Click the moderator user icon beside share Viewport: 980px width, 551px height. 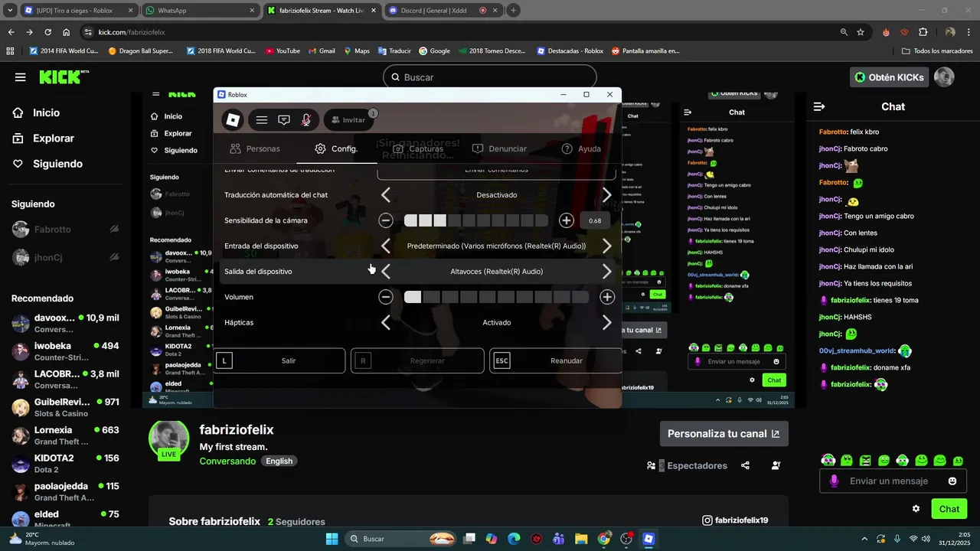pyautogui.click(x=776, y=465)
